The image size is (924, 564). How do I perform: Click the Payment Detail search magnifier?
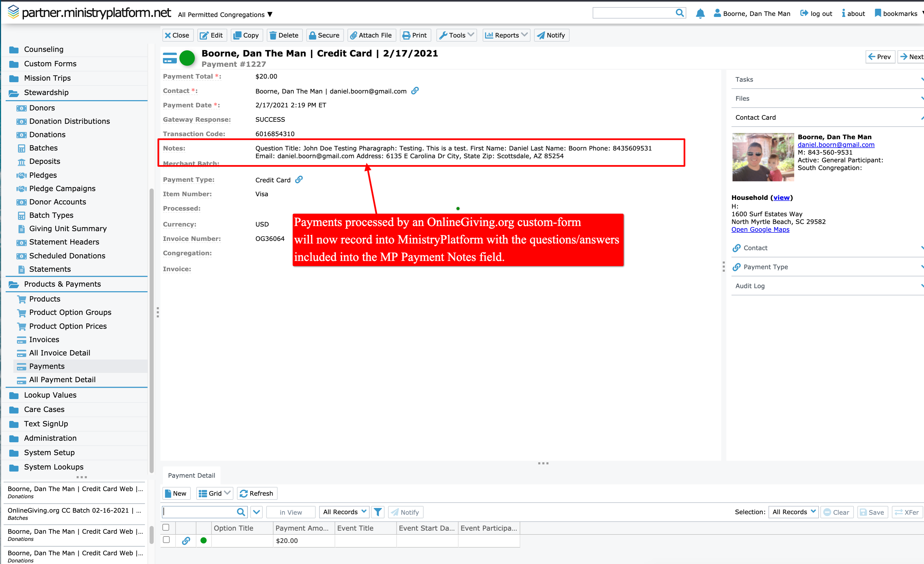pos(241,512)
